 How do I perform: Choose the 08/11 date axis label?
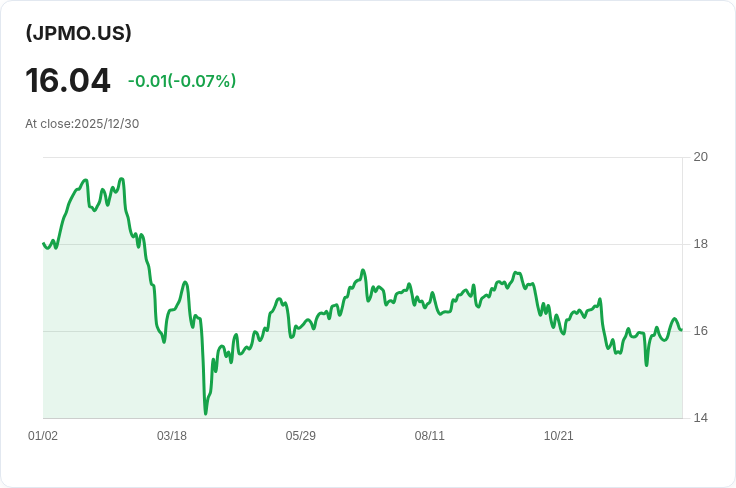coord(430,436)
